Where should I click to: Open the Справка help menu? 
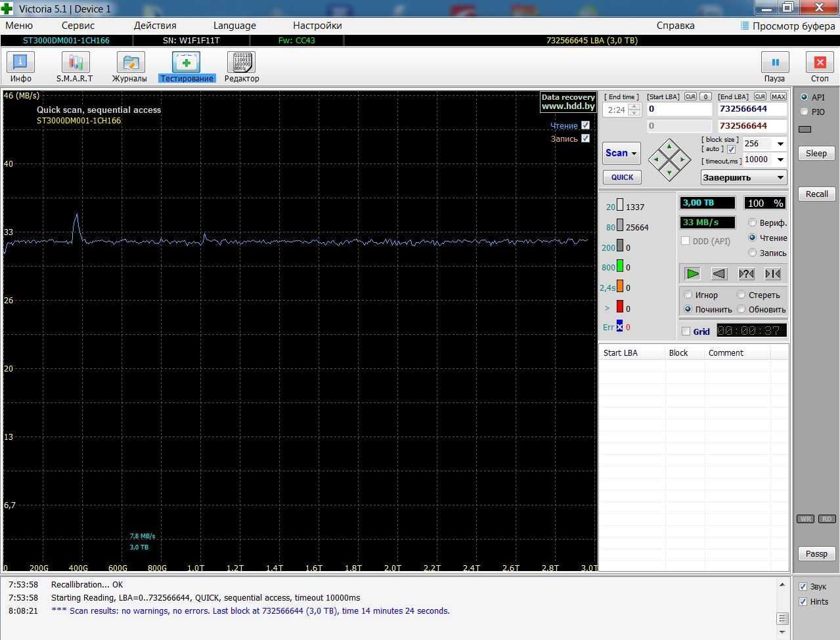click(675, 26)
